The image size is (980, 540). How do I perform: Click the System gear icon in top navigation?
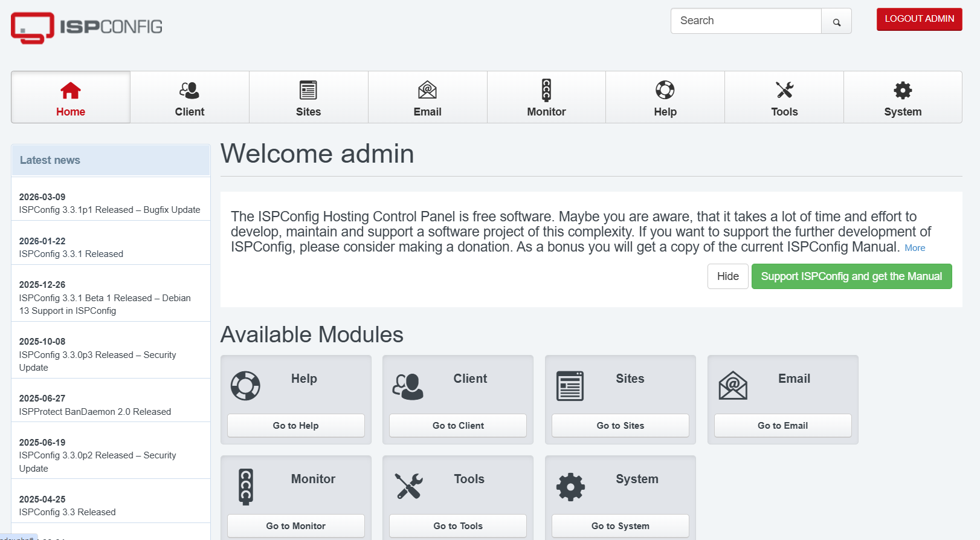click(x=903, y=91)
